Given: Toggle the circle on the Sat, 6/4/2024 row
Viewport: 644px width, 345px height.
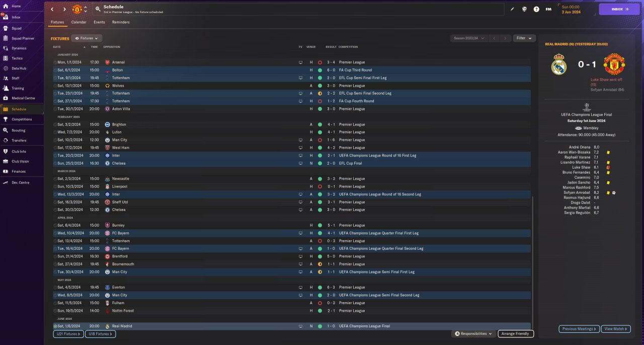Looking at the screenshot, I should point(55,225).
